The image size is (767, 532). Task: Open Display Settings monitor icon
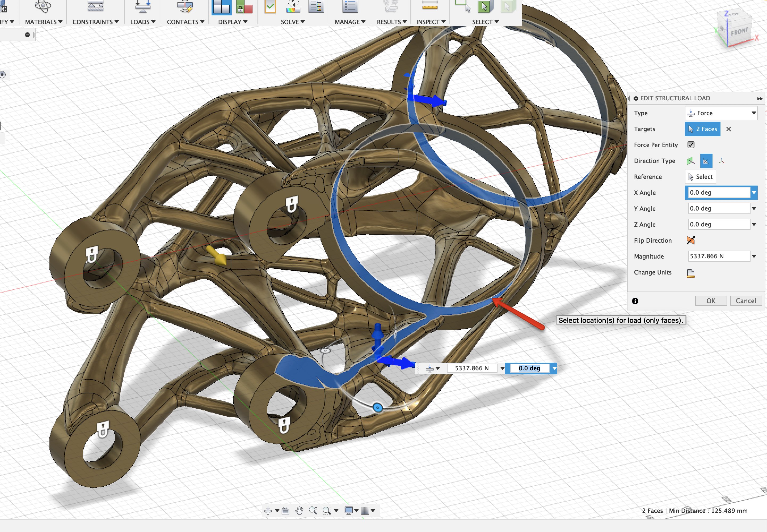[348, 510]
